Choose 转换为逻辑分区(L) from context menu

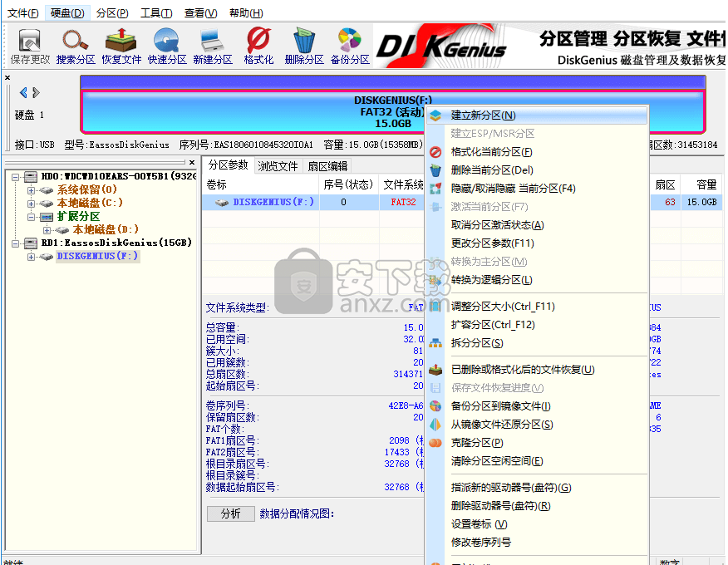[x=537, y=279]
